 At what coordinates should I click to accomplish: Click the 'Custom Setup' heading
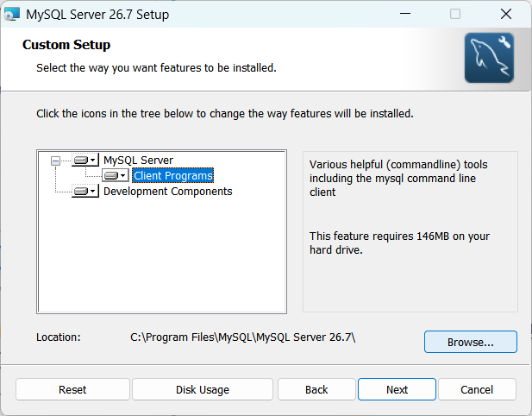(x=66, y=45)
